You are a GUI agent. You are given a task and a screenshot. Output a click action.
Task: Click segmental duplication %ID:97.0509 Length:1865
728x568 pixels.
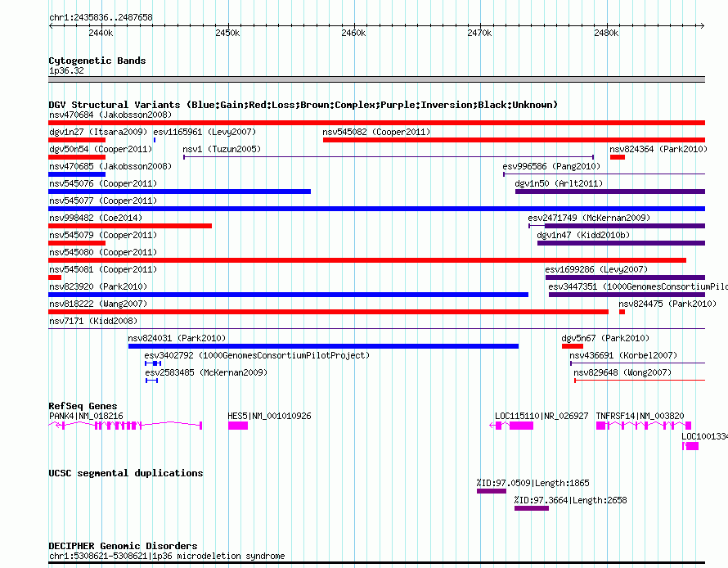(492, 491)
